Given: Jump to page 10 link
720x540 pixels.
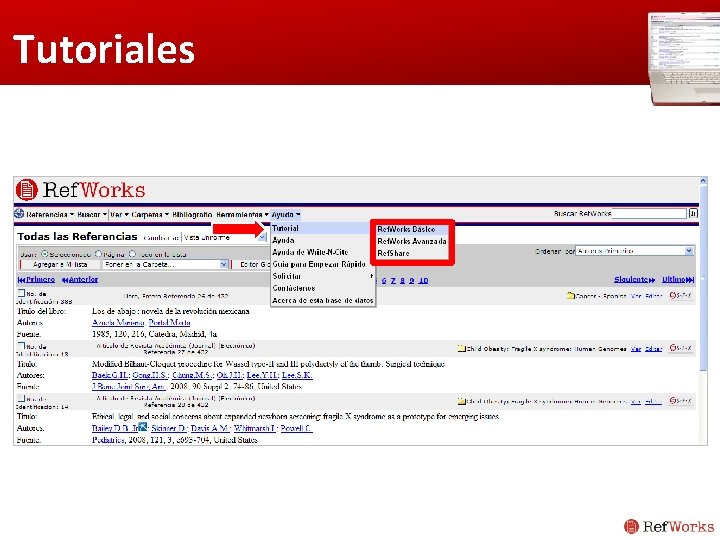Looking at the screenshot, I should tap(423, 280).
